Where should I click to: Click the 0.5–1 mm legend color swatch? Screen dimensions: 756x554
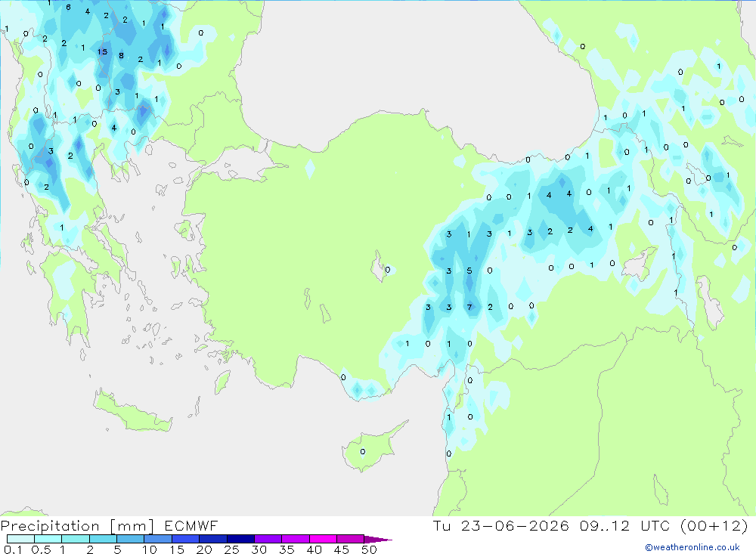coord(48,539)
